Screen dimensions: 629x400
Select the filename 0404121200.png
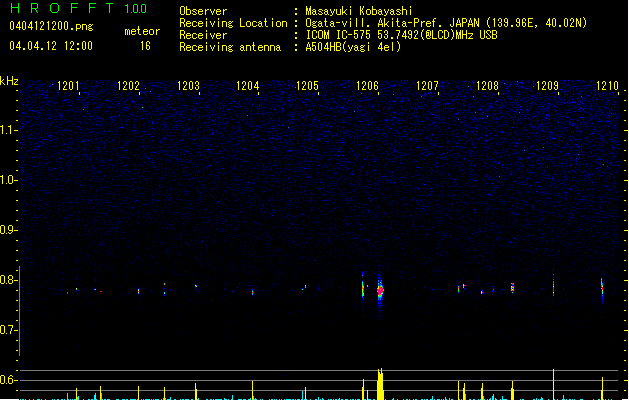[51, 26]
